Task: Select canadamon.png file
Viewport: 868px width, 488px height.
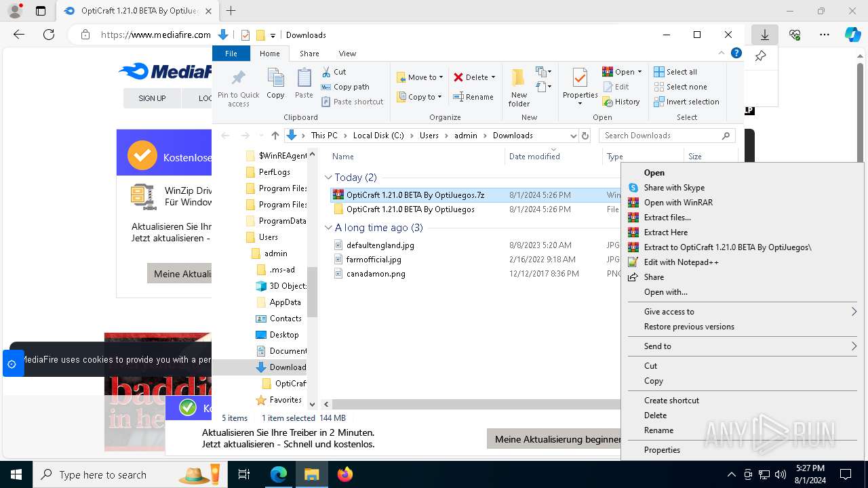Action: (x=376, y=274)
